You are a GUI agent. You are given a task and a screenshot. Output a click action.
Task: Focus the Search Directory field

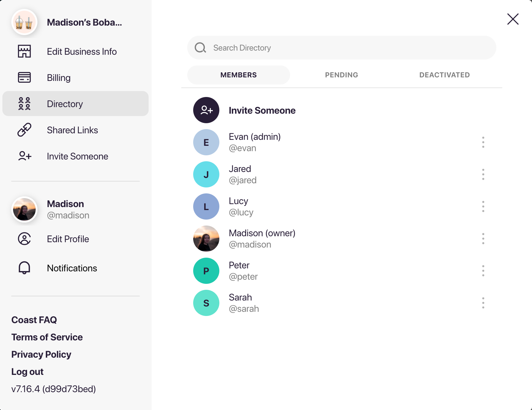coord(342,48)
